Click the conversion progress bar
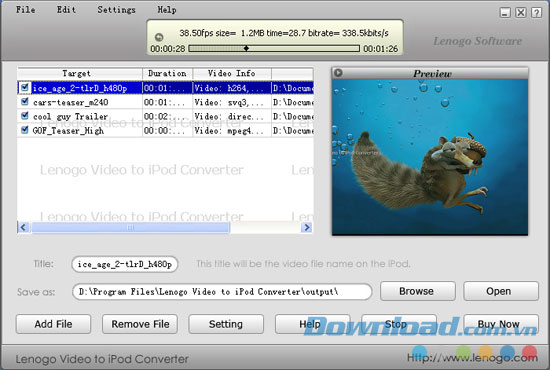This screenshot has width=550, height=370. [274, 48]
